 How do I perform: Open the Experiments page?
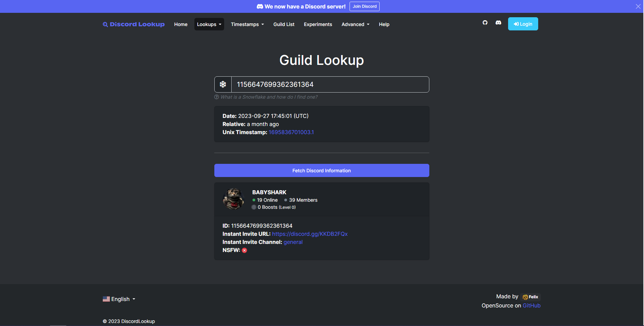pyautogui.click(x=318, y=24)
